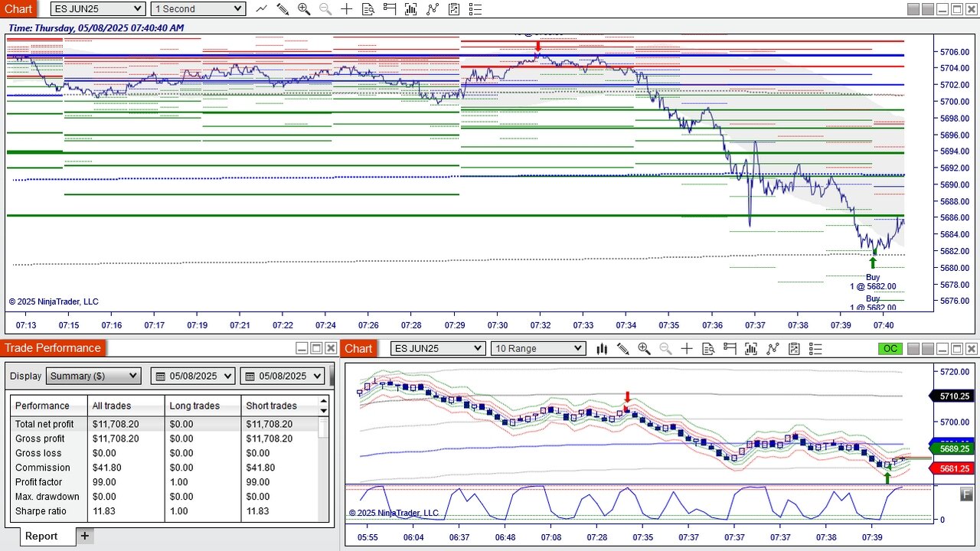Image resolution: width=980 pixels, height=551 pixels.
Task: Switch to the Report tab
Action: pos(41,536)
